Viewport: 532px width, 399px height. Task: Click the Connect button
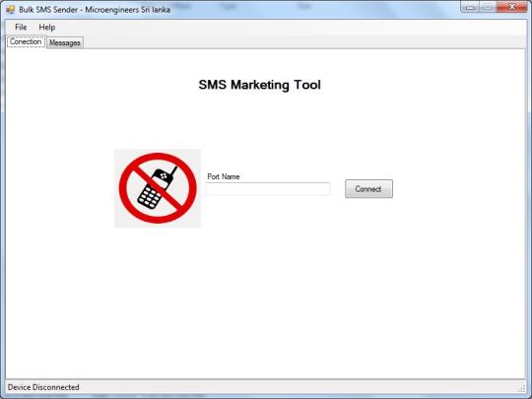368,189
